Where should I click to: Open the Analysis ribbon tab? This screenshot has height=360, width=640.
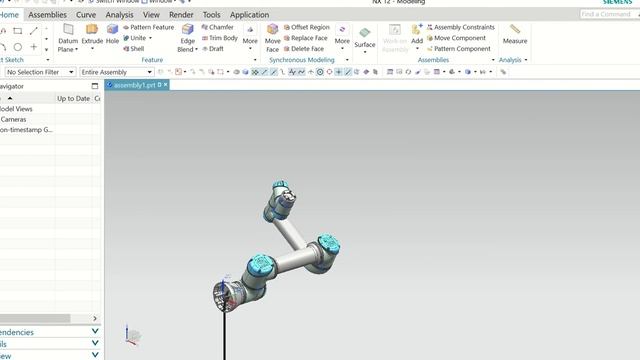(x=119, y=15)
